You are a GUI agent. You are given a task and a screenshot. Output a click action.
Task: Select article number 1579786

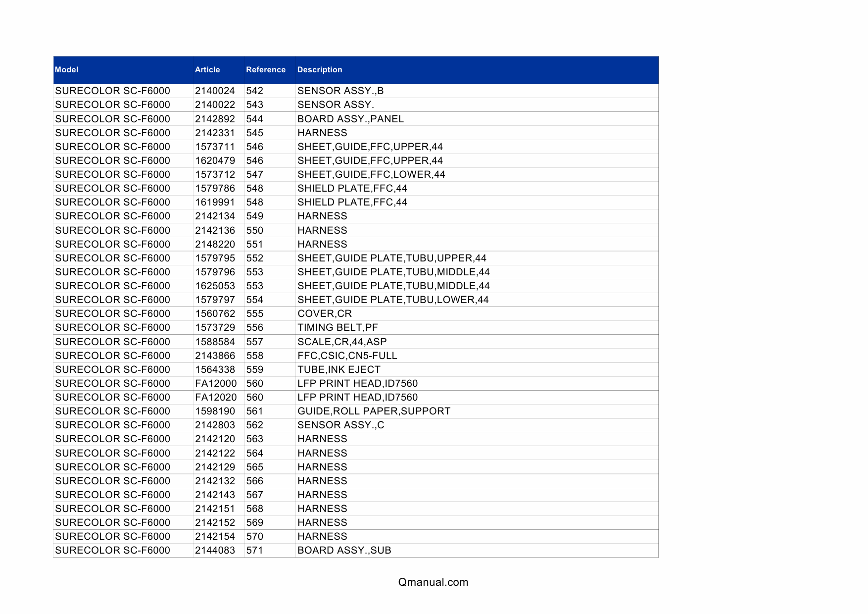point(215,188)
